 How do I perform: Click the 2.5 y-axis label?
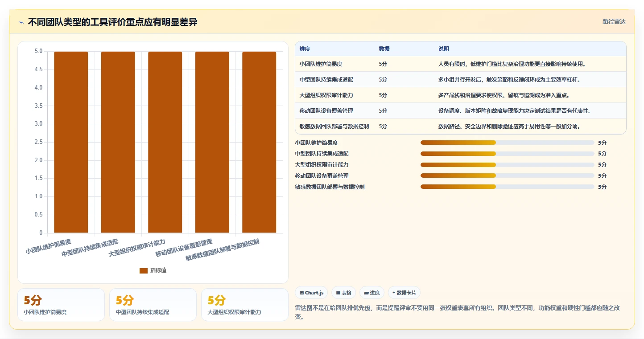[39, 142]
